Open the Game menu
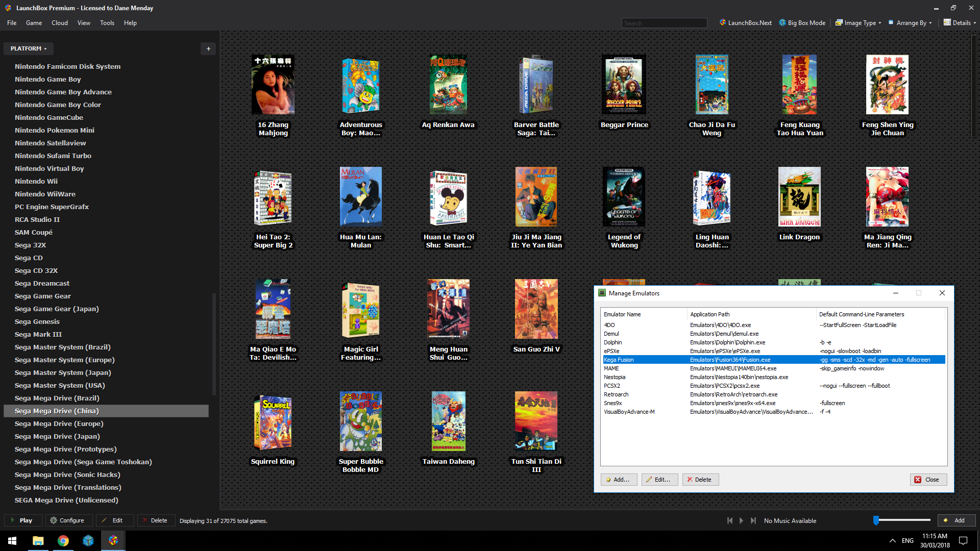This screenshot has height=551, width=980. click(34, 23)
